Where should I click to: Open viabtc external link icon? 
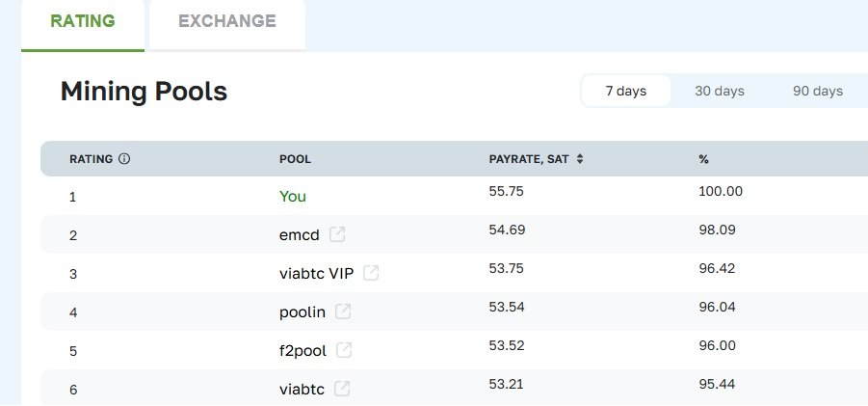342,389
